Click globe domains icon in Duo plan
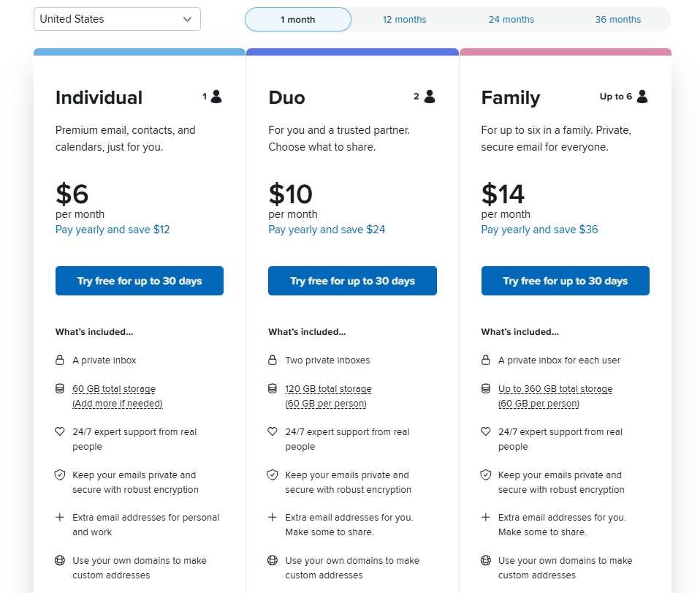Viewport: 700px width, 593px height. pos(273,560)
